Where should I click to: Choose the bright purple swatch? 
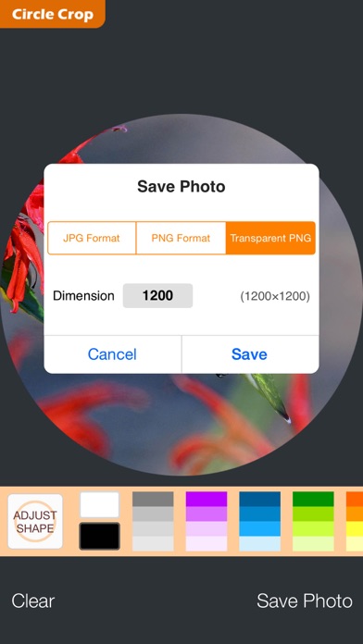207,499
